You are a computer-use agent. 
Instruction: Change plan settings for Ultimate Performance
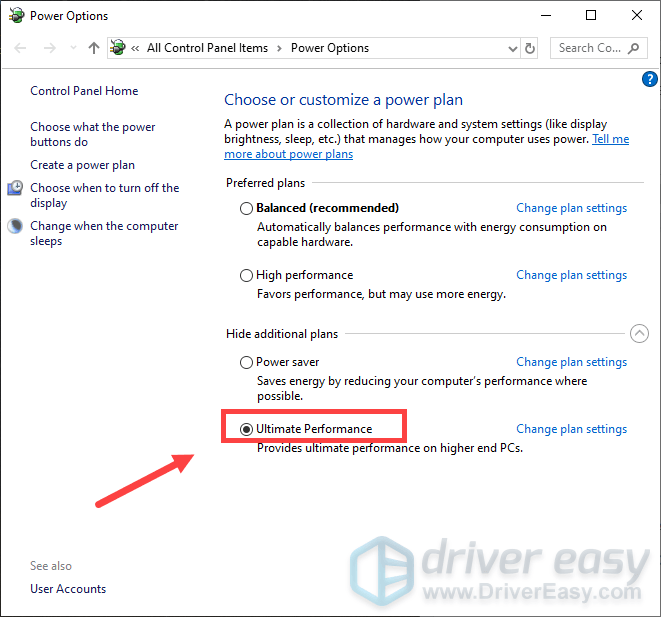(572, 429)
